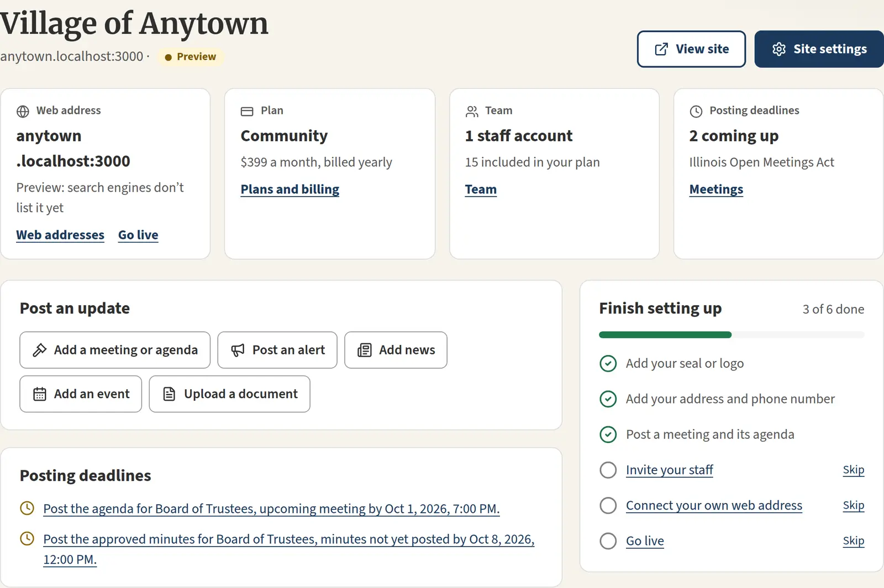Image resolution: width=884 pixels, height=588 pixels.
Task: Click the gear icon in Site settings
Action: tap(779, 49)
